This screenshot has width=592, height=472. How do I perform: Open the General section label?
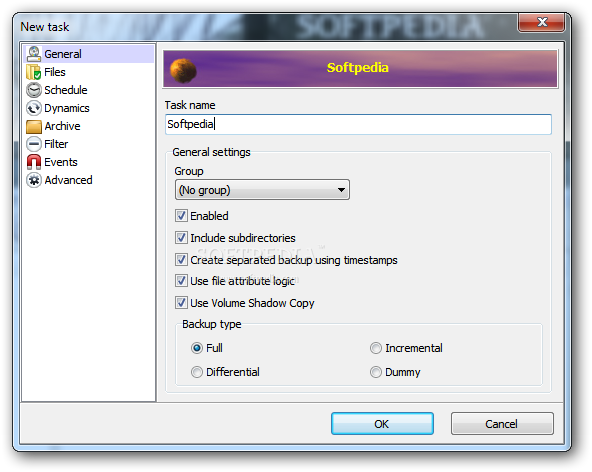[x=63, y=54]
